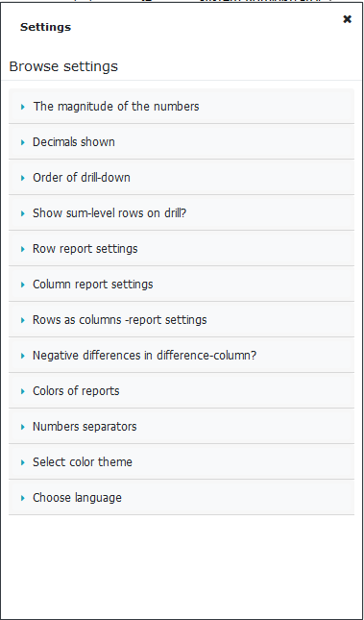Image resolution: width=364 pixels, height=620 pixels.
Task: Click the arrow icon beside Column report settings
Action: 23,285
